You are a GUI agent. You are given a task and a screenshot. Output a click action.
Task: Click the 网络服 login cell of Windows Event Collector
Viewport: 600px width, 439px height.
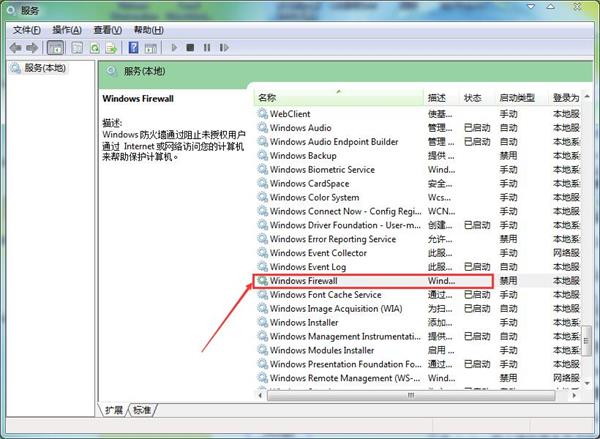[566, 253]
